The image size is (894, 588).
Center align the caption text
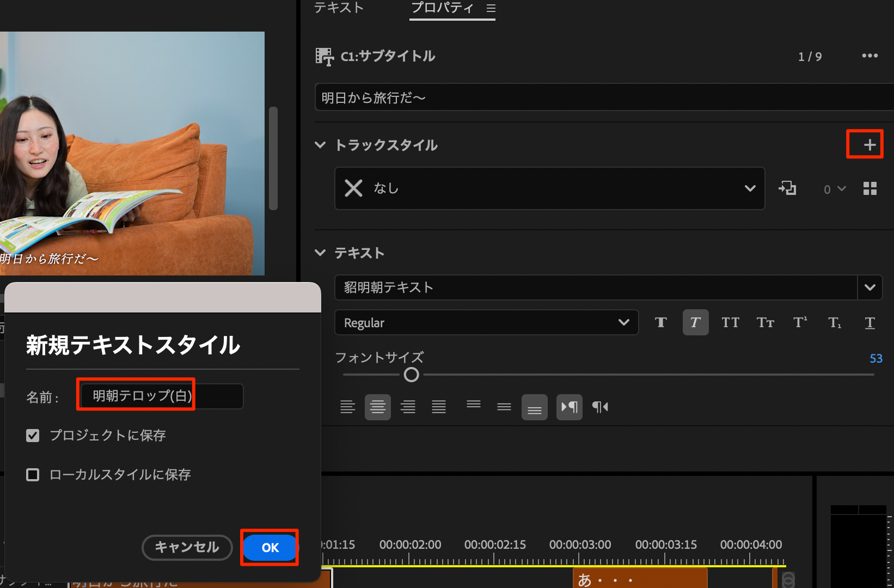coord(377,407)
